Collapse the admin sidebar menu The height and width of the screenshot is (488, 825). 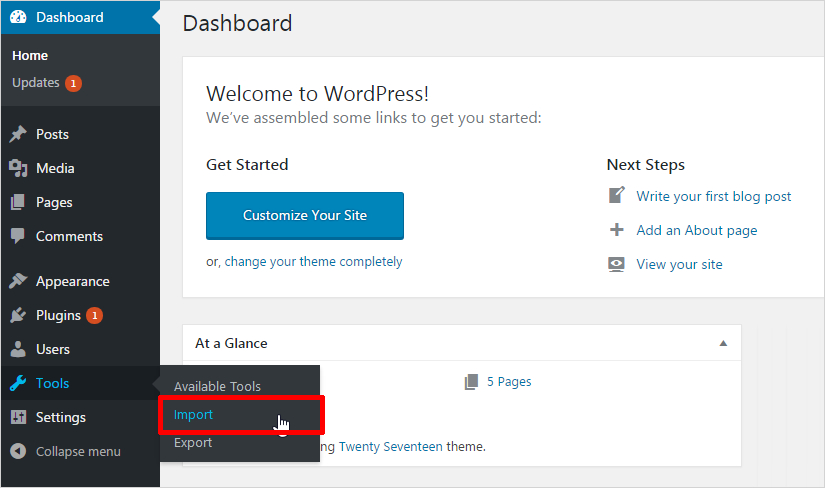click(66, 451)
